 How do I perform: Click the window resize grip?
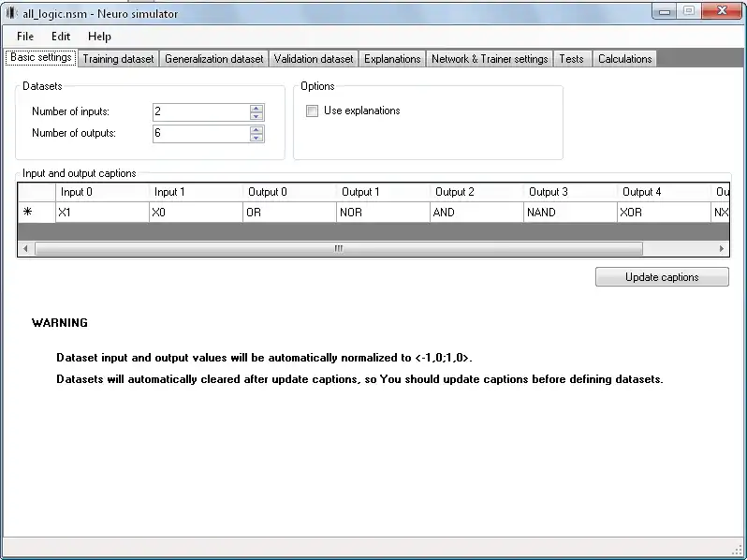[x=737, y=550]
